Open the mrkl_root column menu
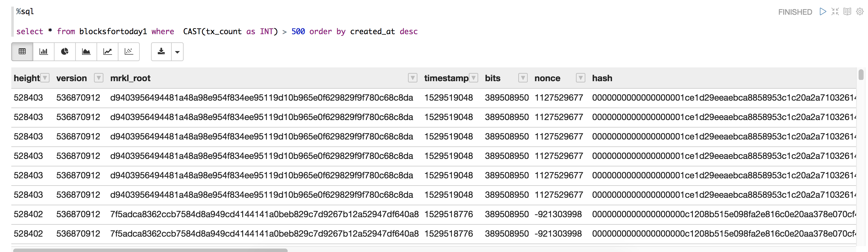 [x=412, y=78]
